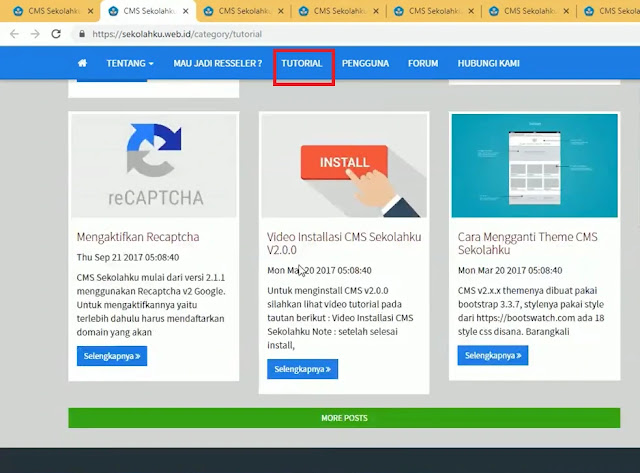Open Cara Mengganti Theme CMS Sekolahku title
The width and height of the screenshot is (640, 473).
(x=528, y=243)
